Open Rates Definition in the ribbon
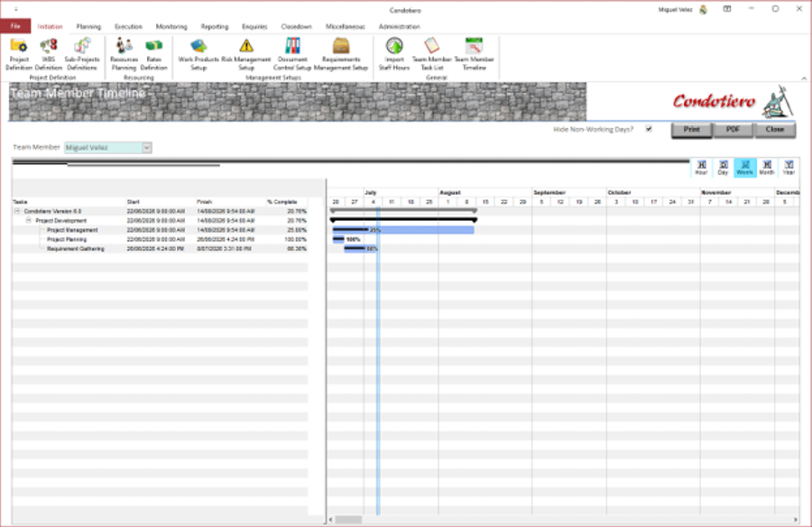 (153, 54)
